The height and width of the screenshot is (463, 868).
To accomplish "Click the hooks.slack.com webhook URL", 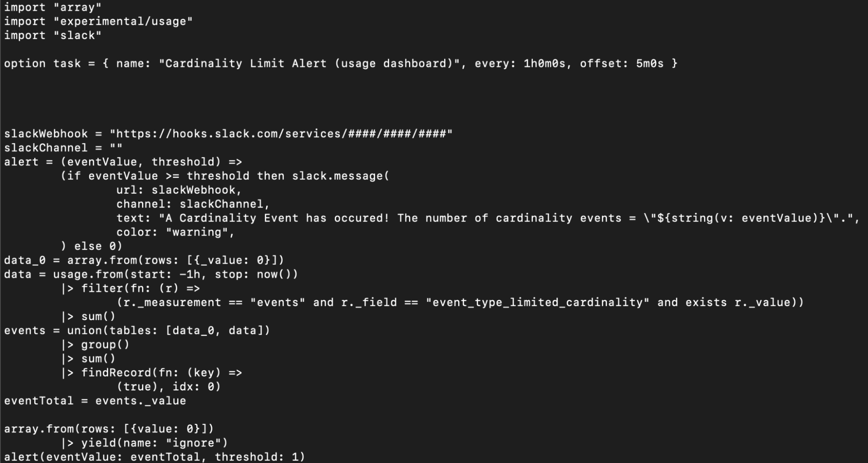I will coord(281,134).
